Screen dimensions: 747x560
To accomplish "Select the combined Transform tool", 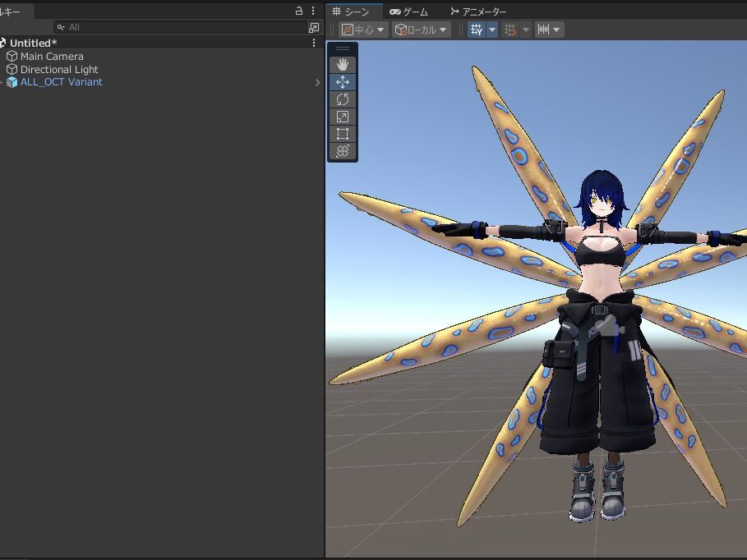I will coord(343,151).
